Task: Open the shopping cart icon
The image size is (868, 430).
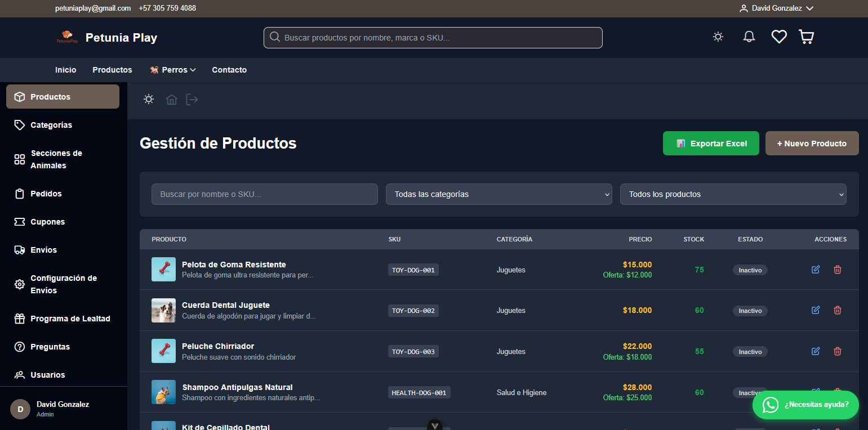Action: click(806, 37)
